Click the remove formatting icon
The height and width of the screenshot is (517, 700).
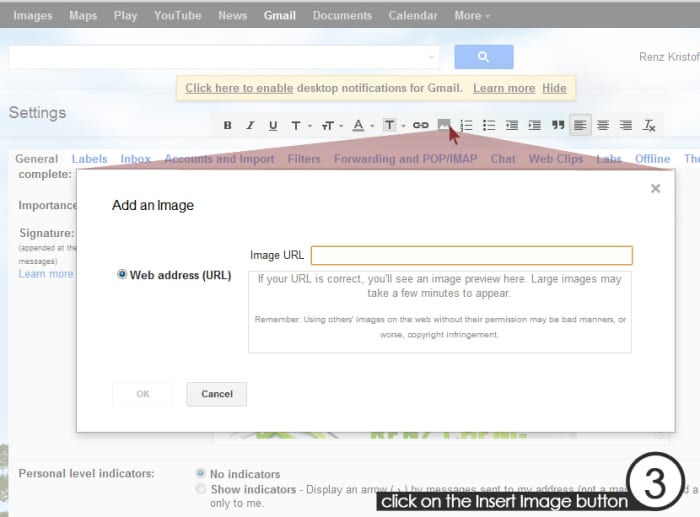[x=649, y=125]
